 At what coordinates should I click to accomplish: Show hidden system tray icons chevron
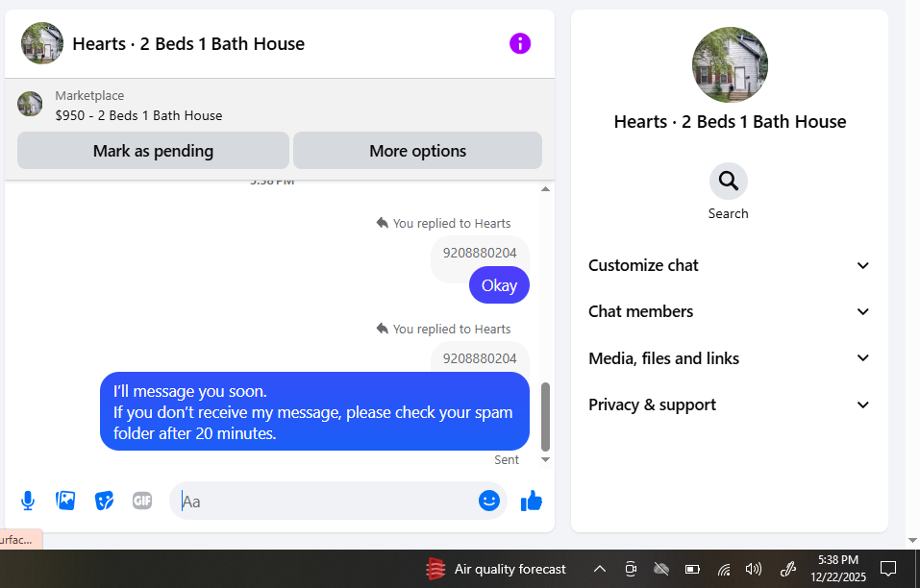click(x=599, y=569)
